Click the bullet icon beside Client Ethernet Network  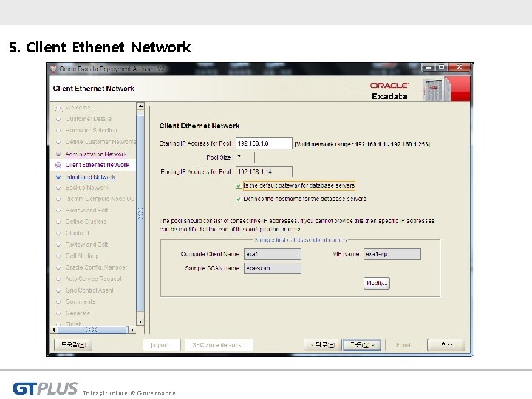[58, 166]
